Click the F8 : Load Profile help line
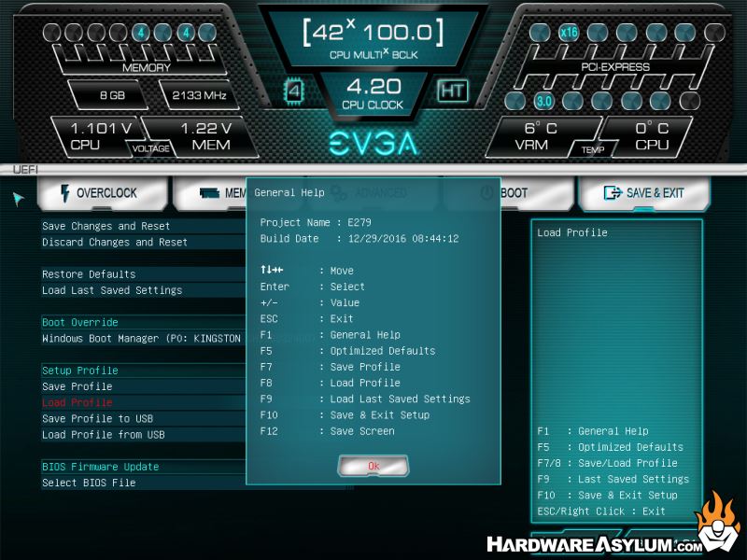The image size is (747, 560). pyautogui.click(x=331, y=383)
